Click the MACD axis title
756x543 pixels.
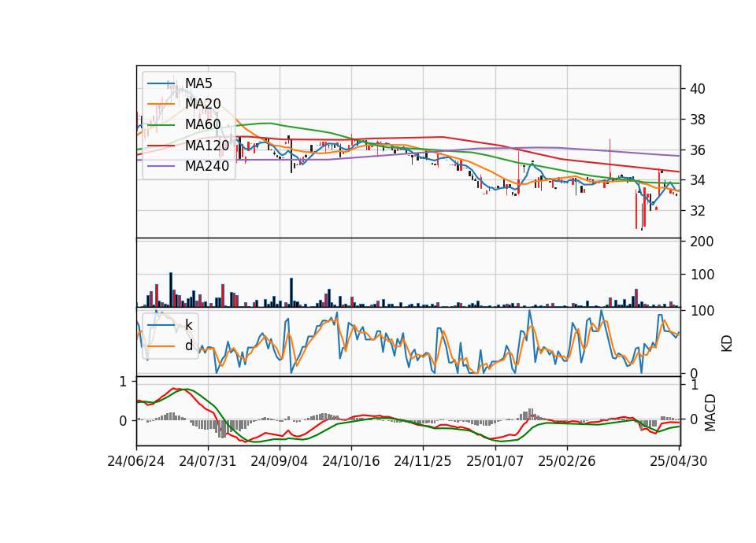point(710,412)
